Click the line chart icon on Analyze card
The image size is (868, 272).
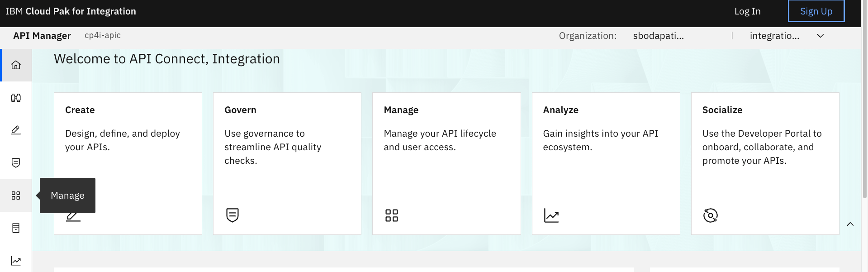point(551,215)
